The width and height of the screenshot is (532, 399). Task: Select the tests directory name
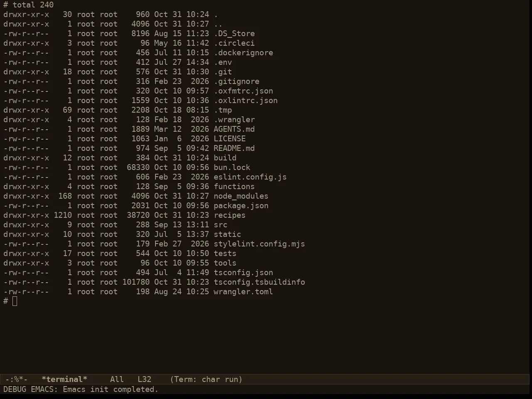pyautogui.click(x=225, y=254)
